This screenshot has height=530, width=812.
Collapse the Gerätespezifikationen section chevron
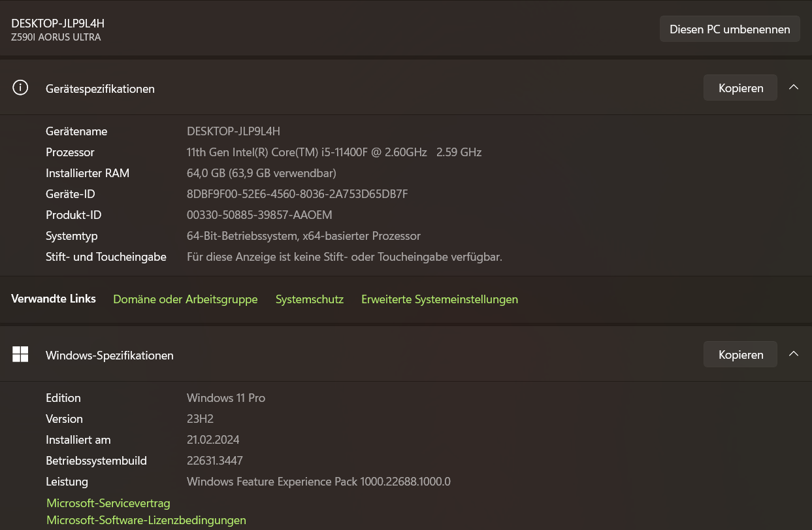(x=794, y=88)
